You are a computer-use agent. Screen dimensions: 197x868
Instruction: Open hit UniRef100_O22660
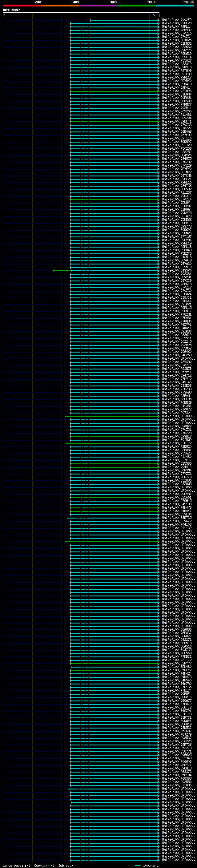pyautogui.click(x=176, y=47)
